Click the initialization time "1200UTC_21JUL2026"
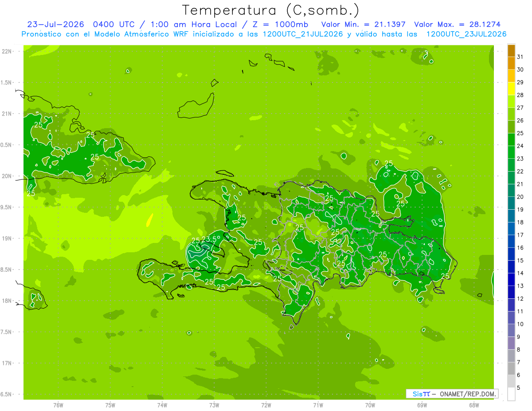This screenshot has height=411, width=532. coord(302,34)
